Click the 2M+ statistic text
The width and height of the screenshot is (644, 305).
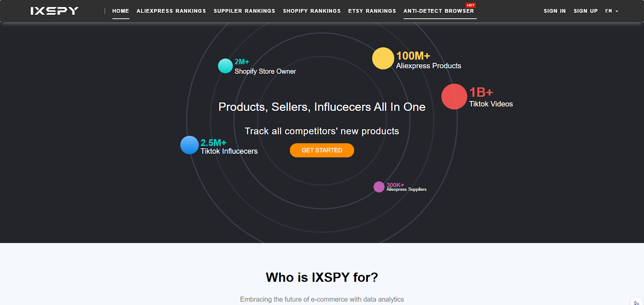click(x=242, y=61)
